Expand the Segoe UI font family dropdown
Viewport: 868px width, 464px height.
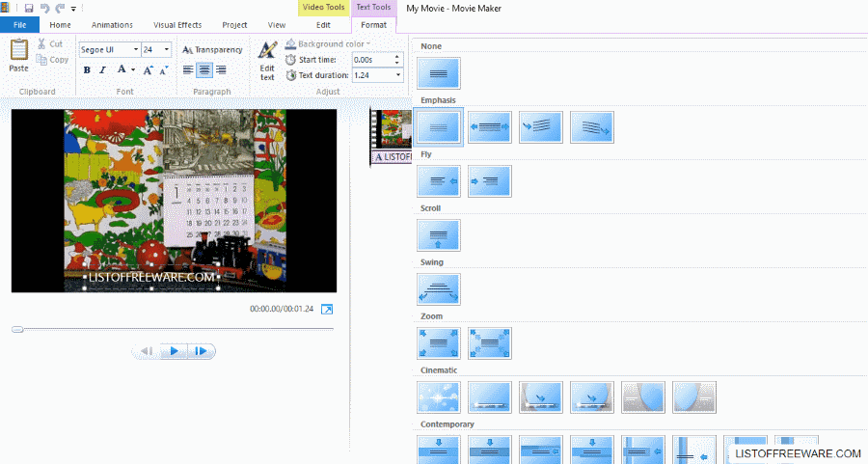pyautogui.click(x=136, y=50)
